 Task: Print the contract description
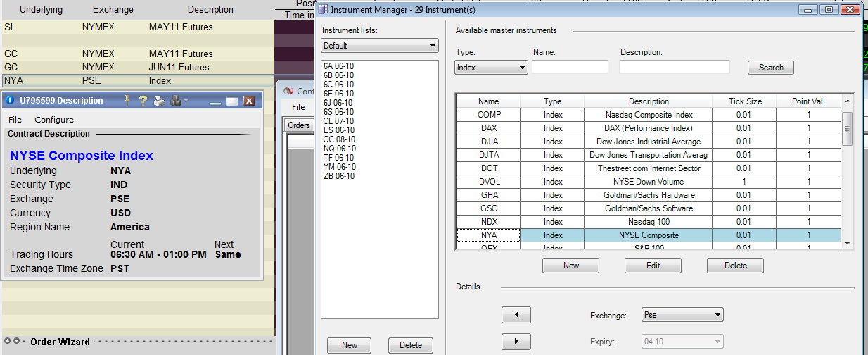point(160,101)
